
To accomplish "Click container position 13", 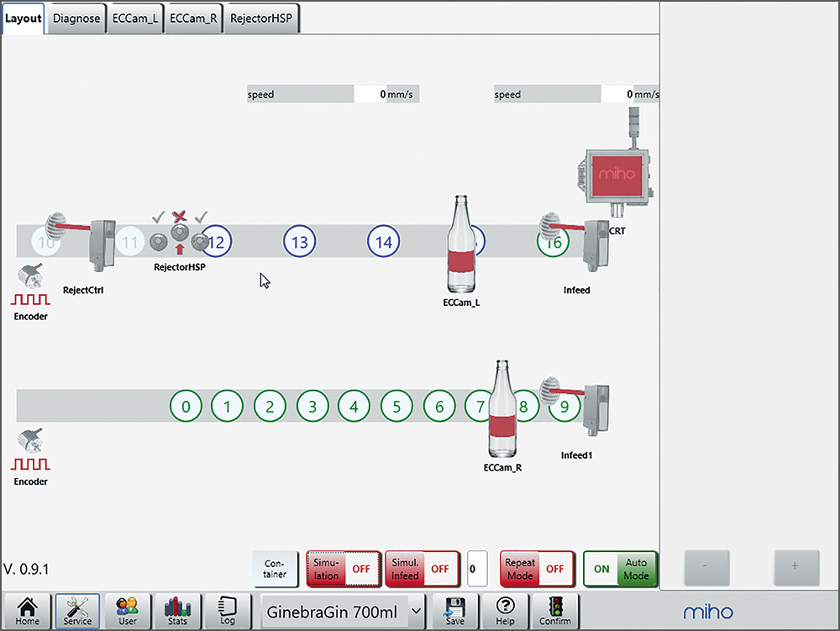I will 300,242.
